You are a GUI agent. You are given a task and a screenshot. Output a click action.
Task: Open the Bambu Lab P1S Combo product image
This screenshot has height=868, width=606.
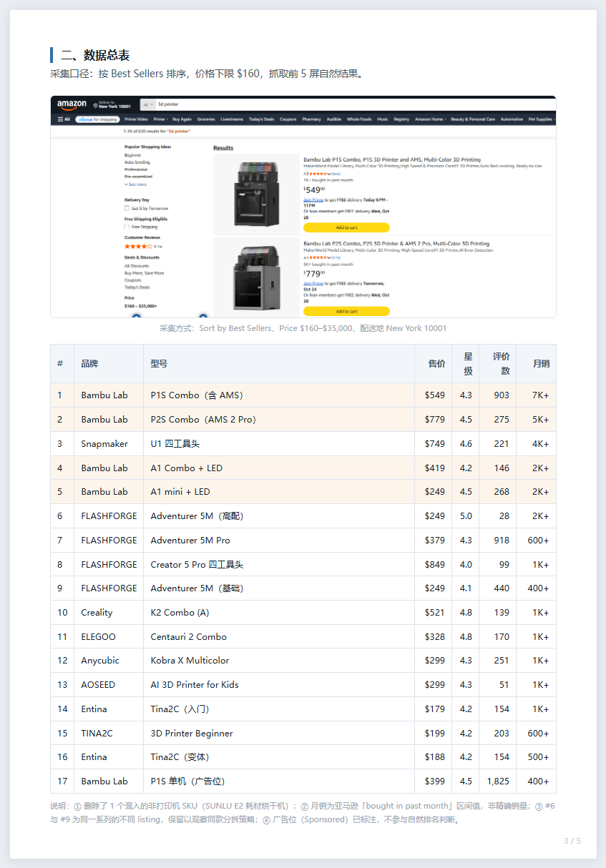[x=257, y=194]
